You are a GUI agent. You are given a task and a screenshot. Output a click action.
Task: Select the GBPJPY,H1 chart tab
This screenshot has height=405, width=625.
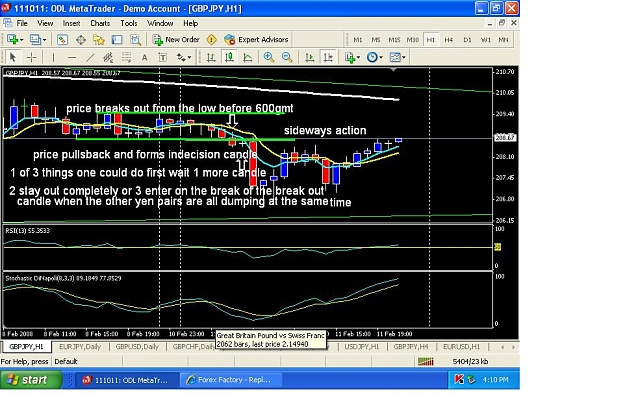point(26,347)
